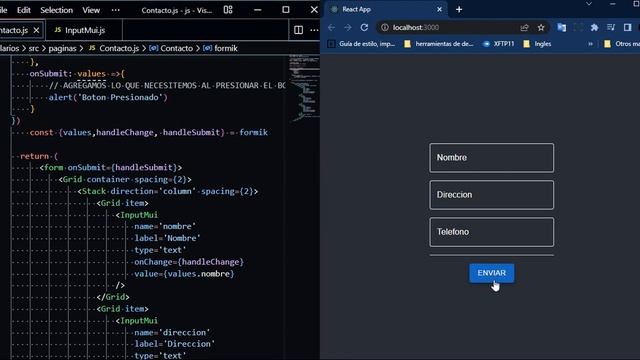
Task: Open the customize layout icon in the title bar
Action: click(228, 10)
